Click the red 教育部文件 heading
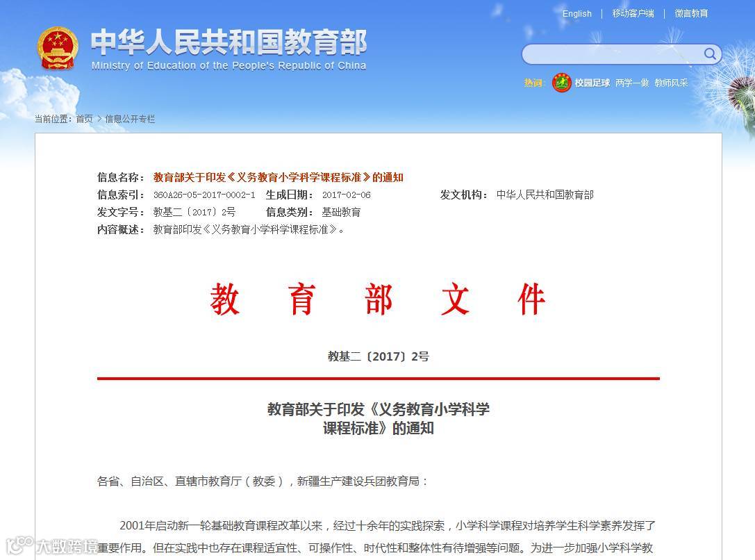The width and height of the screenshot is (755, 560). 378,299
